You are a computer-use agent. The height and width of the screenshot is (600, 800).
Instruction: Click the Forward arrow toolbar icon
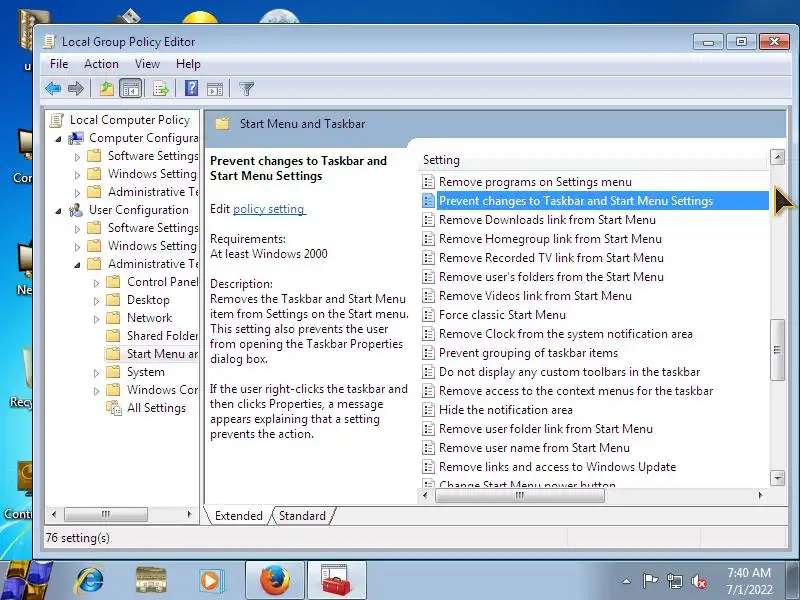click(x=76, y=89)
